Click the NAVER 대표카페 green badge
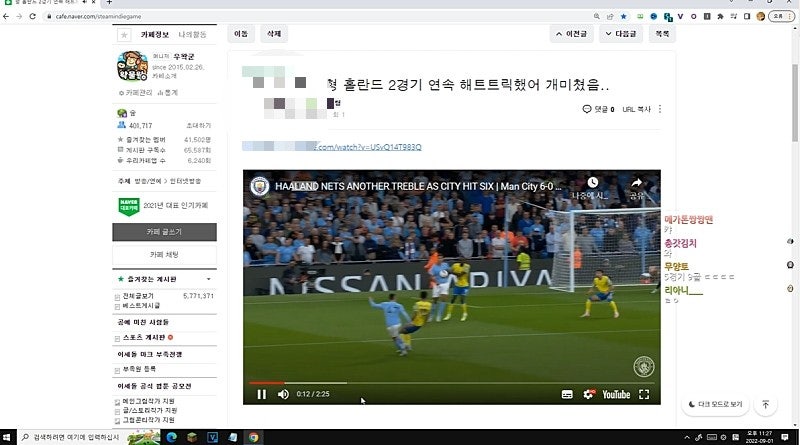Viewport: 800px width, 445px height. 129,206
